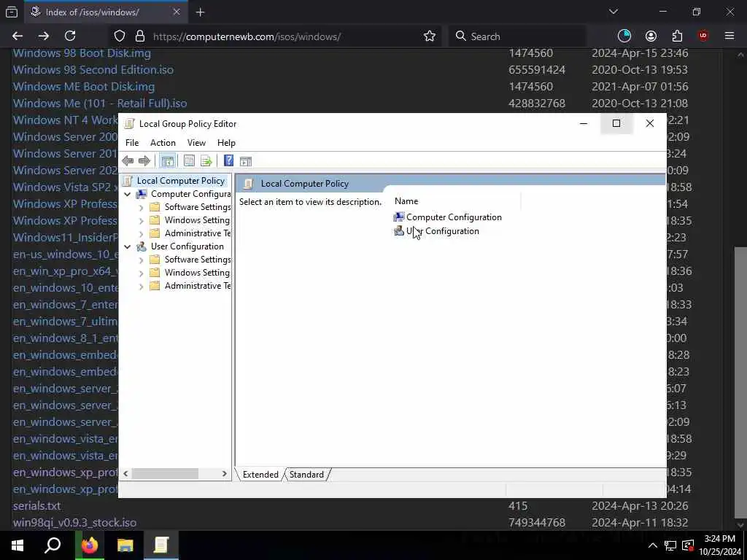
Task: Expand Administrative Templates under User Configuration
Action: click(141, 286)
